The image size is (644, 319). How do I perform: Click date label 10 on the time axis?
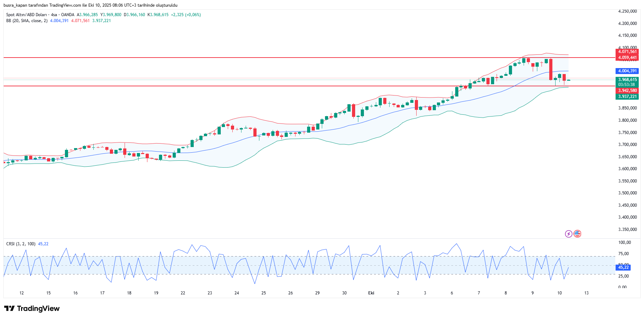559,293
